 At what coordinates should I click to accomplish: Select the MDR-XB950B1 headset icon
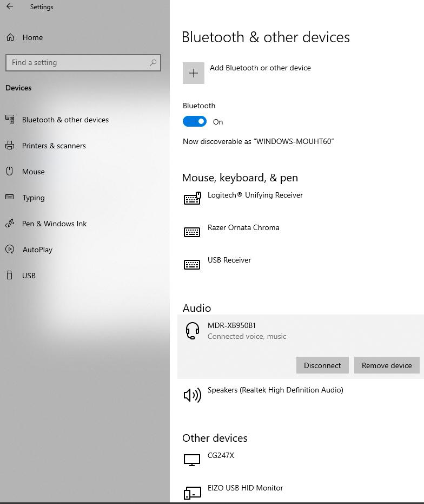pyautogui.click(x=192, y=331)
